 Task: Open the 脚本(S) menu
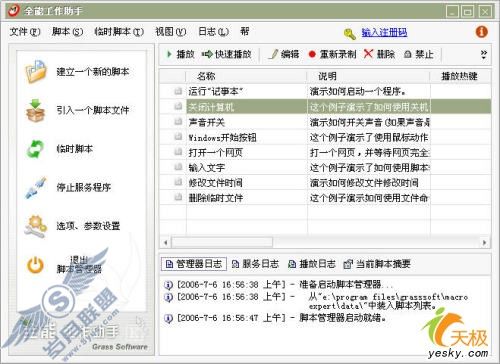(x=67, y=32)
